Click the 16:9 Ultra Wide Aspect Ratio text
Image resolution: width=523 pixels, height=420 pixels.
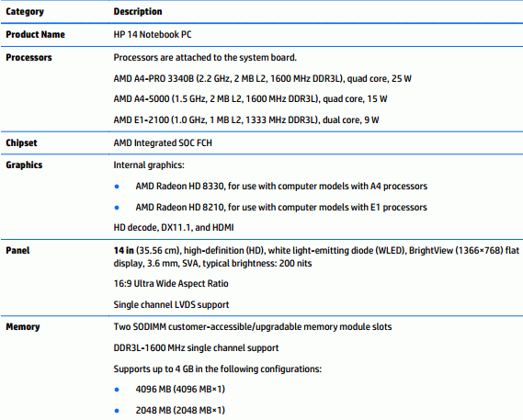pyautogui.click(x=171, y=284)
